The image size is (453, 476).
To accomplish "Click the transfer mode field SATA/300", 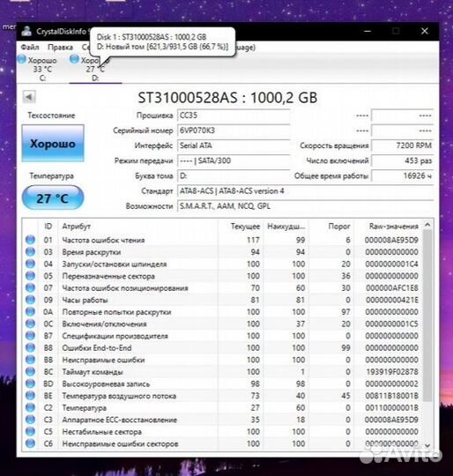I will [234, 161].
